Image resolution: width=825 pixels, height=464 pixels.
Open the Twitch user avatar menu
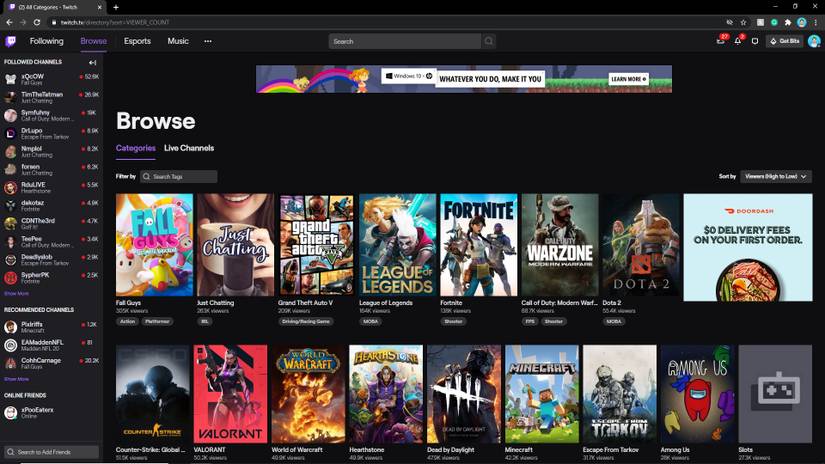[x=814, y=41]
